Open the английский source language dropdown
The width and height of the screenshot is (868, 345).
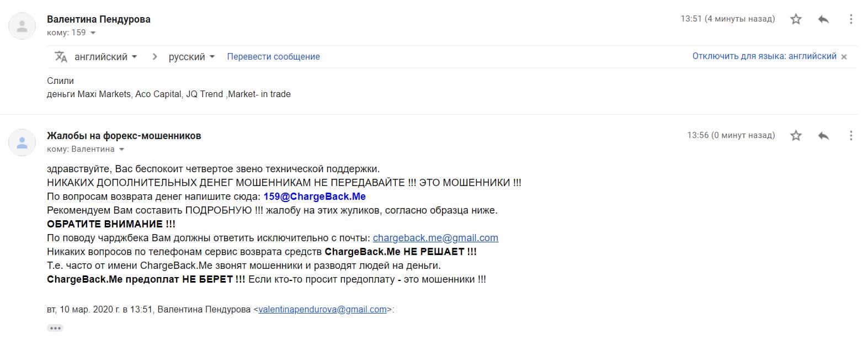105,57
